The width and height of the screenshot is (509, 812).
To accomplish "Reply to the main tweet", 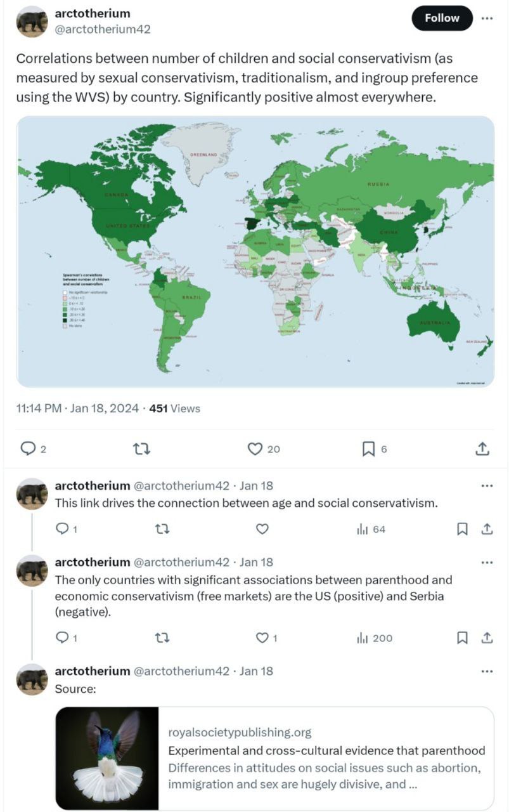I will point(33,449).
